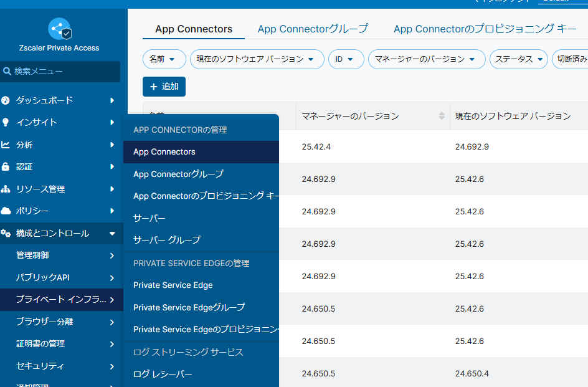Click the 構成とコントロール gears icon
This screenshot has width=588, height=387.
coord(6,233)
